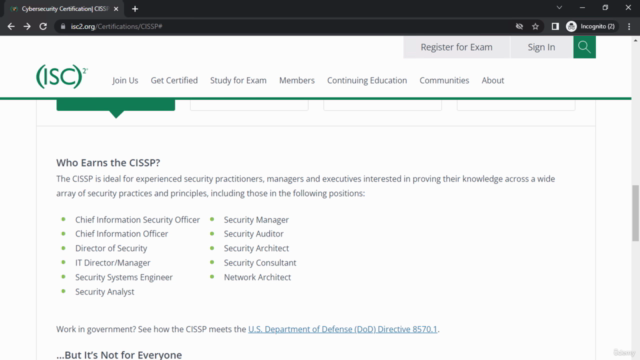The width and height of the screenshot is (640, 360).
Task: Click the third-party cookies blocked eye icon
Action: 519,27
